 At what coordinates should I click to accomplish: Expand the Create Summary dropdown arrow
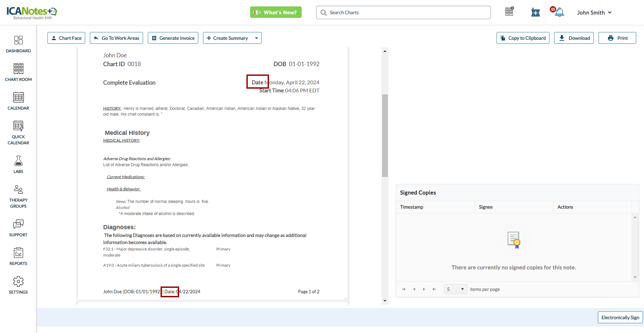click(x=257, y=38)
